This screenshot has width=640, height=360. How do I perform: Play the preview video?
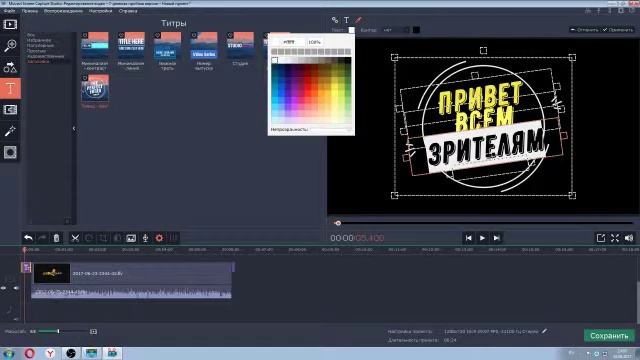(x=482, y=238)
